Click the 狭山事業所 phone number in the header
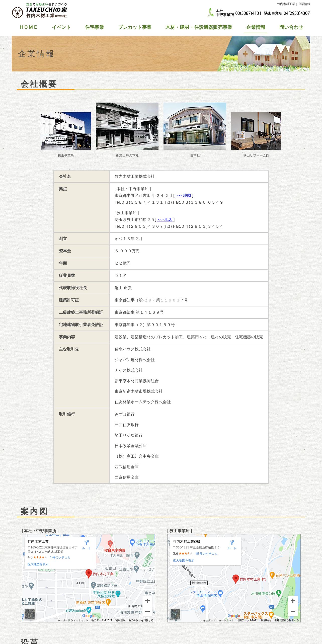The height and width of the screenshot is (644, 322). tap(297, 13)
